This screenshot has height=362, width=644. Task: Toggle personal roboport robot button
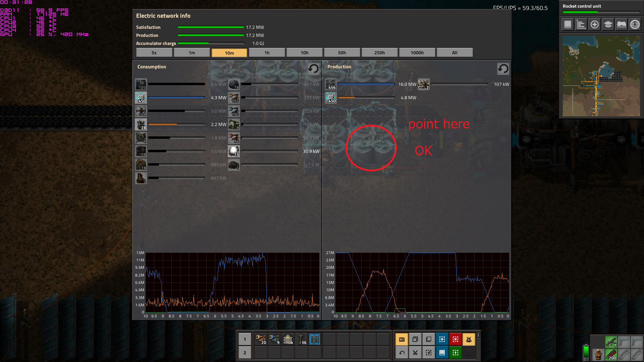tap(469, 339)
